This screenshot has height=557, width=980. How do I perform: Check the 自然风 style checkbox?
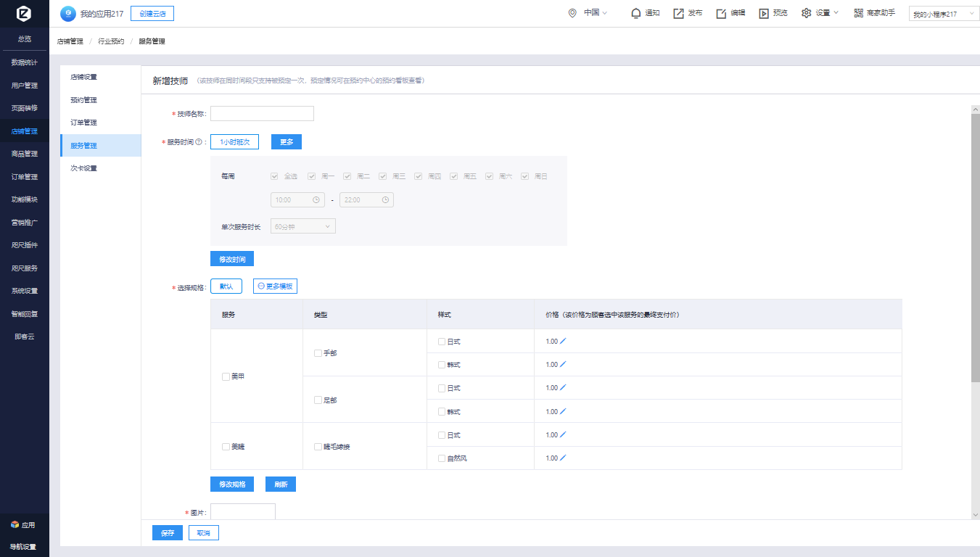point(442,458)
